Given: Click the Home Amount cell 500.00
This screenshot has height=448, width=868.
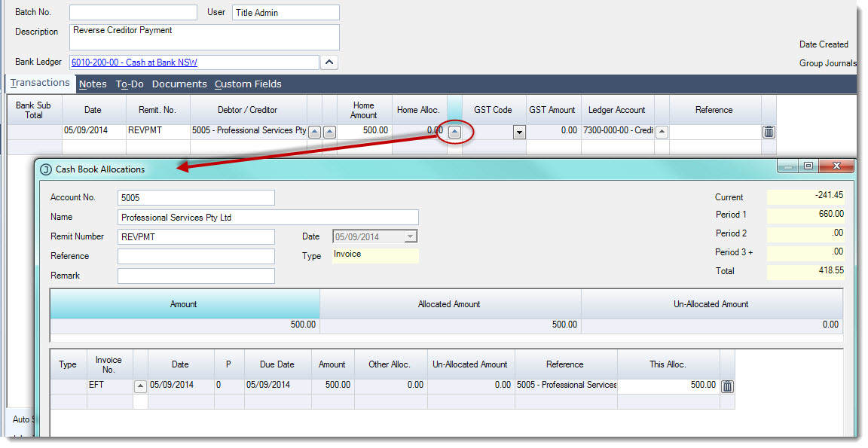Looking at the screenshot, I should coord(364,131).
